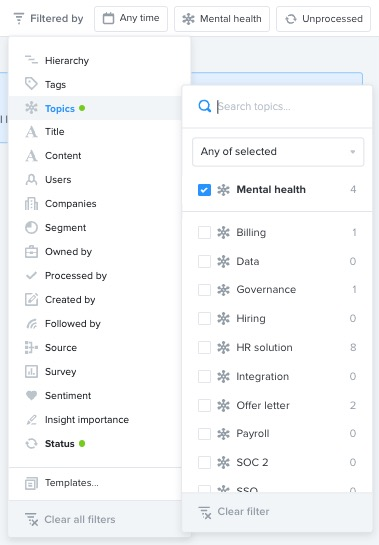
Task: Uncheck the Mental health topic checkbox
Action: click(x=204, y=190)
